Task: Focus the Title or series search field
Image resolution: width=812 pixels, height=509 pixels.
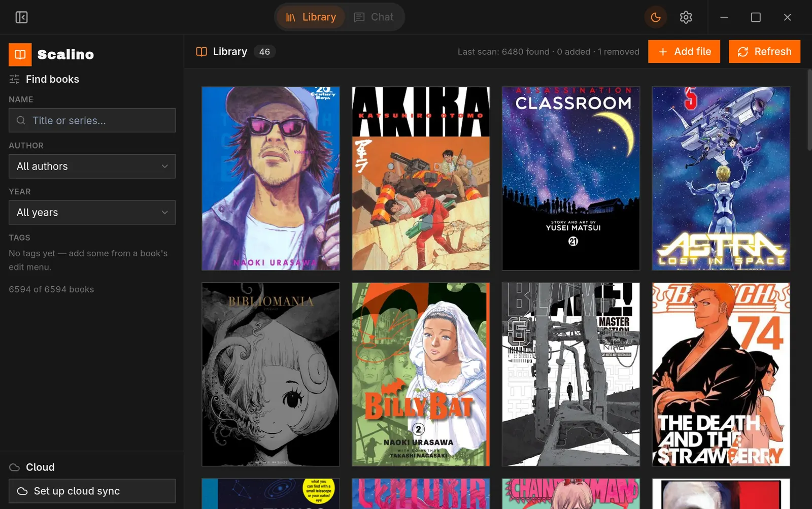Action: 92,120
